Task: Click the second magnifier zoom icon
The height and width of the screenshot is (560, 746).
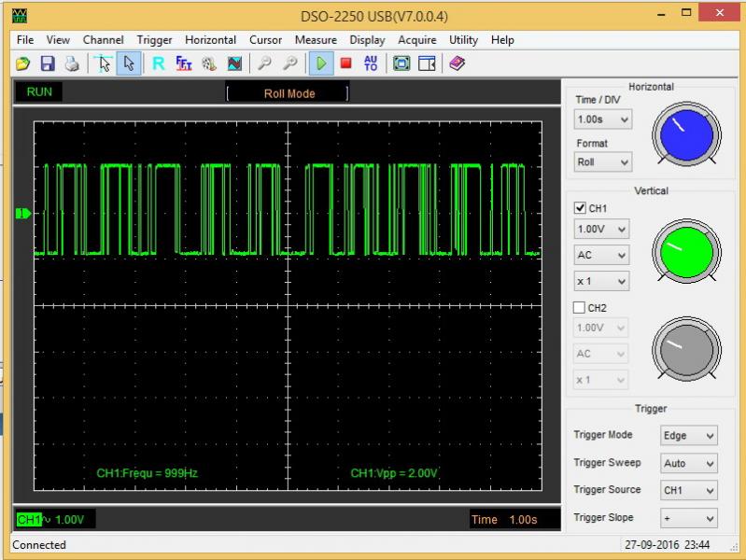Action: point(289,63)
